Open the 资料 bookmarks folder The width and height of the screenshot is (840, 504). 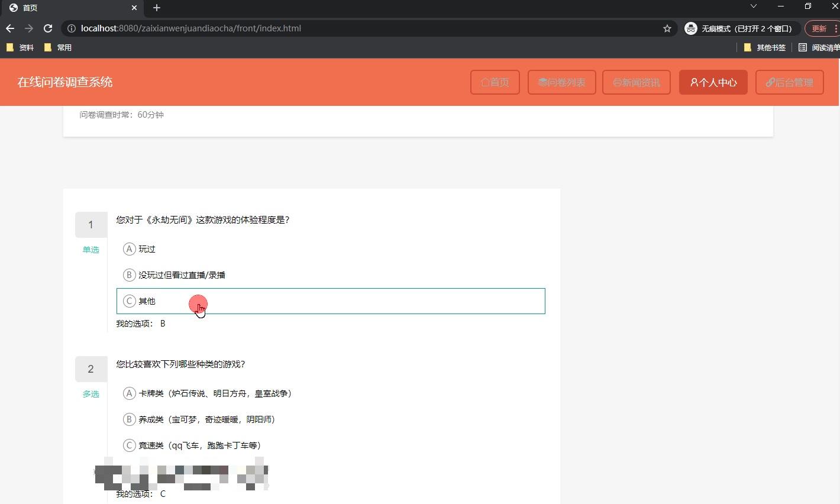point(20,47)
